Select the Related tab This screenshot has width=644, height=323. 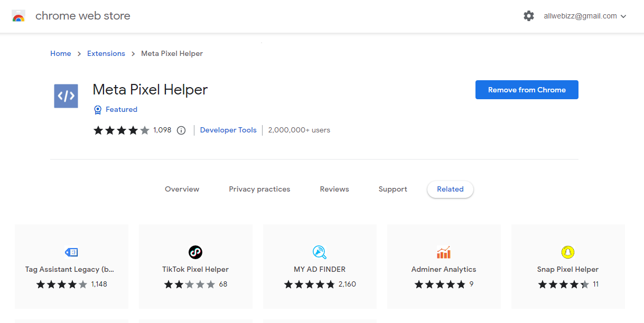(450, 189)
